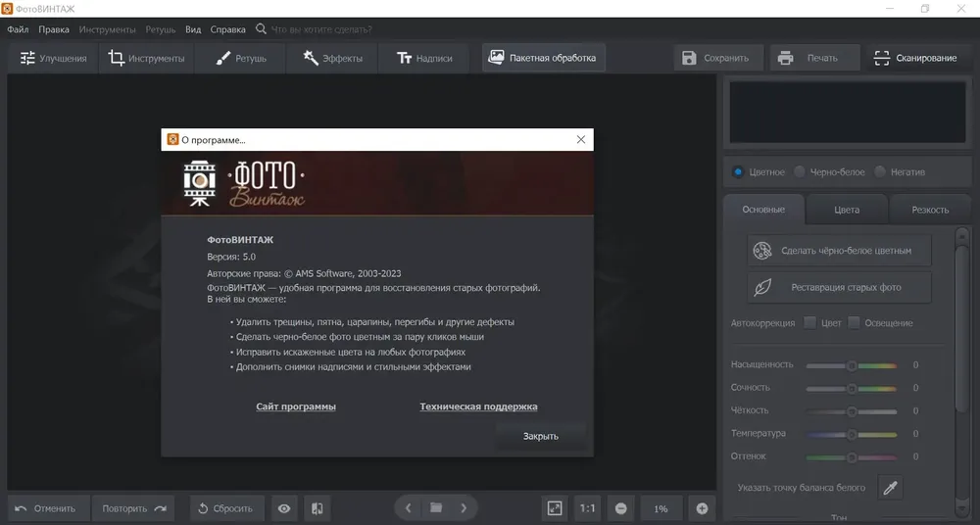
Task: Click the eye preview icon in bottom toolbar
Action: point(284,508)
